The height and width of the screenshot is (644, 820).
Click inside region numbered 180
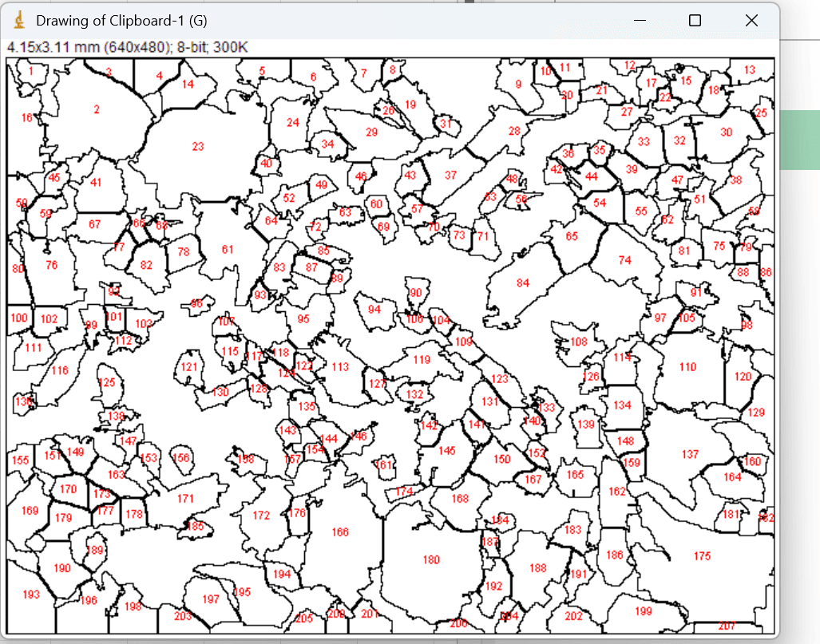(431, 560)
